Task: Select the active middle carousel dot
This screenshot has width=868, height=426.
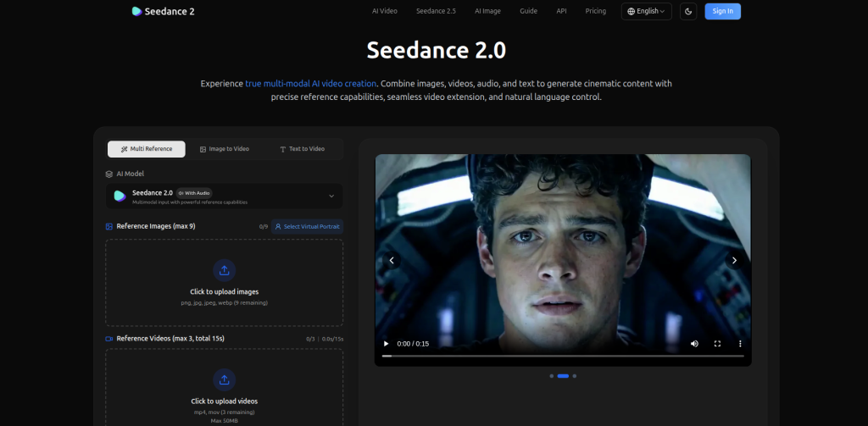Action: tap(563, 376)
